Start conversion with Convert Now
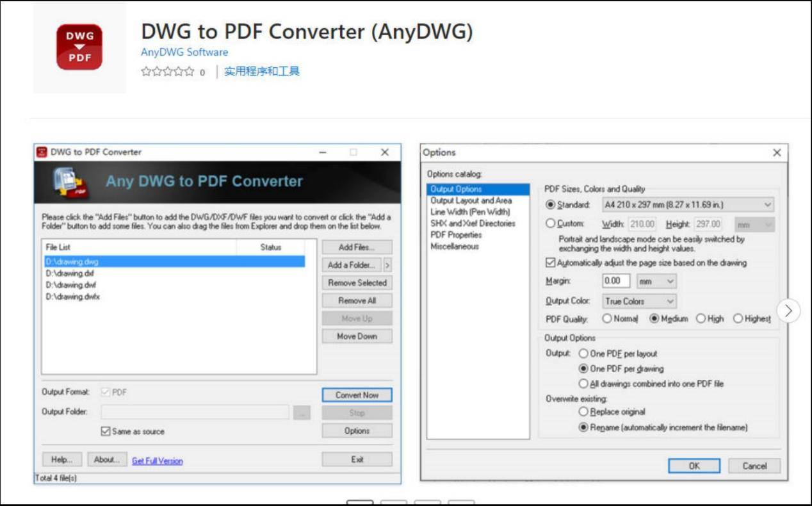This screenshot has width=812, height=506. coord(357,395)
